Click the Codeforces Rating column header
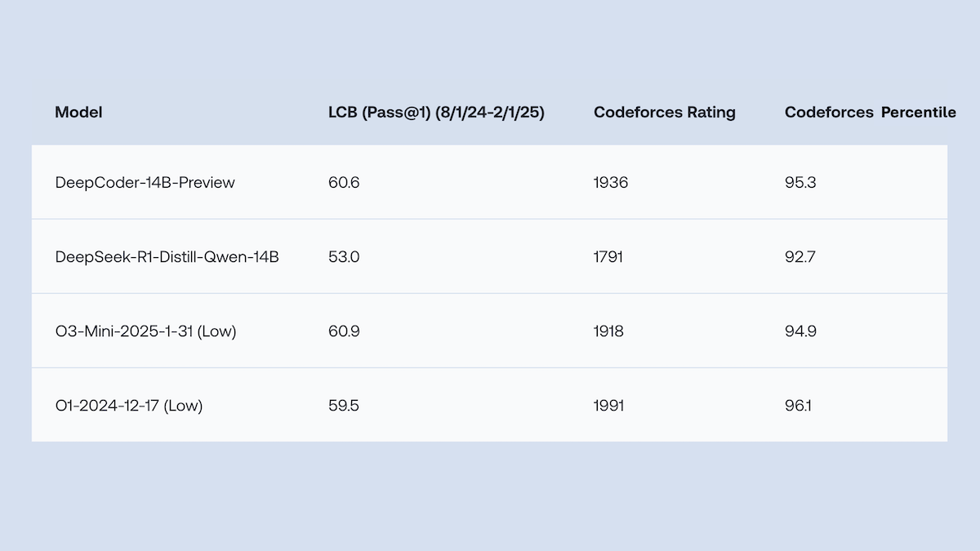 pos(664,113)
